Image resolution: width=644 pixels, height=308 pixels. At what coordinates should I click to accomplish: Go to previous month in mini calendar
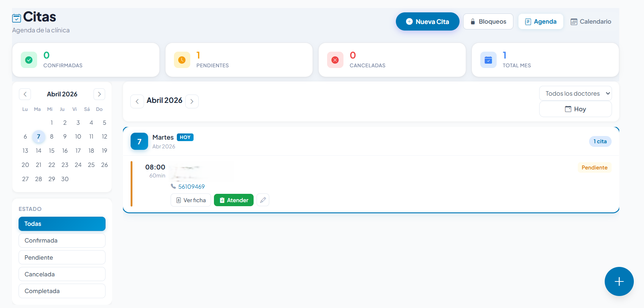(x=25, y=94)
